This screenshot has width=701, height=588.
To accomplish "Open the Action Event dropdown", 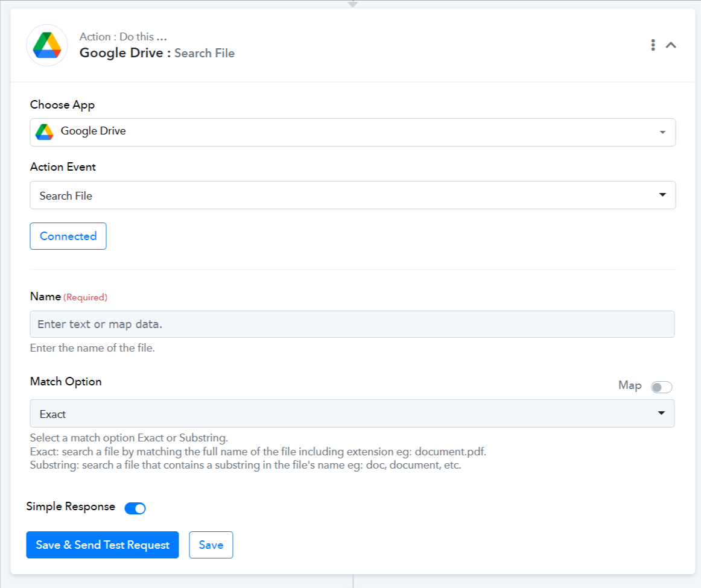I will (353, 195).
